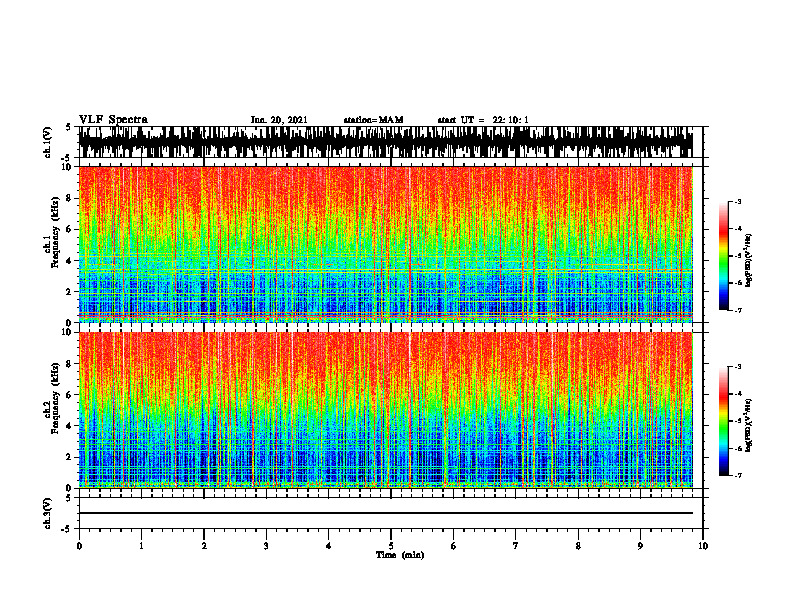Screen dimensions: 792x612
Task: Click the '10' frequency tick of ch.2 spectrogram
Action: click(69, 332)
